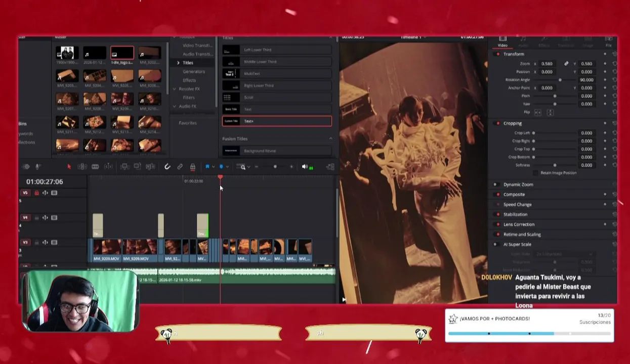Check Retain Image Position box
The width and height of the screenshot is (630, 364).
[x=535, y=173]
